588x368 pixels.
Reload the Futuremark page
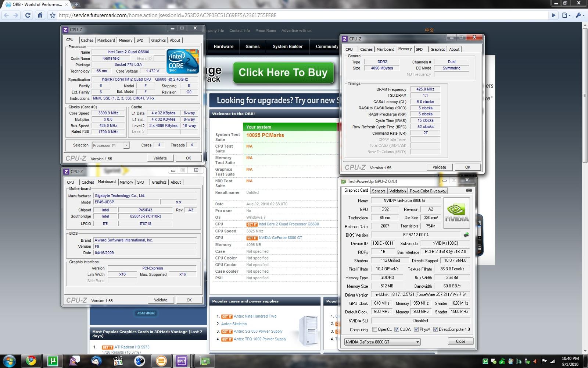coord(28,15)
